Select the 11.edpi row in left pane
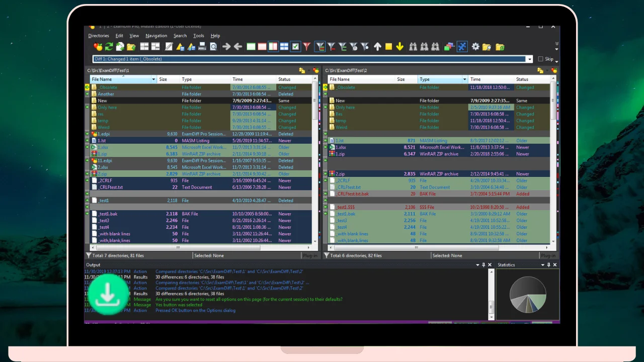The height and width of the screenshot is (362, 644). [202, 160]
